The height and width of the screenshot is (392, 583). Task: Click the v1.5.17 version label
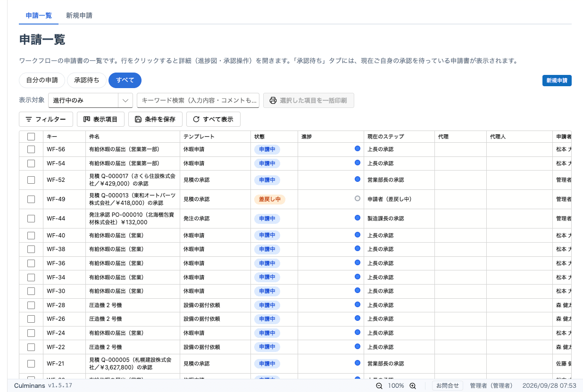click(60, 385)
